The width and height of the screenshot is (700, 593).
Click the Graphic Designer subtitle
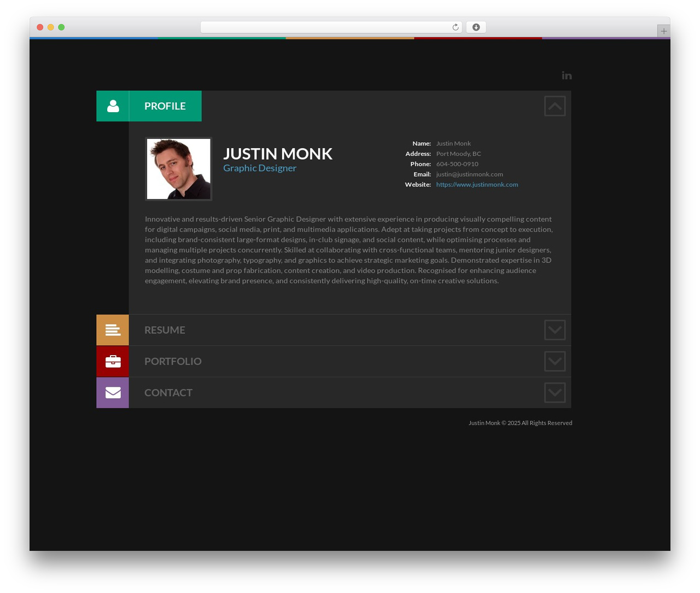260,168
